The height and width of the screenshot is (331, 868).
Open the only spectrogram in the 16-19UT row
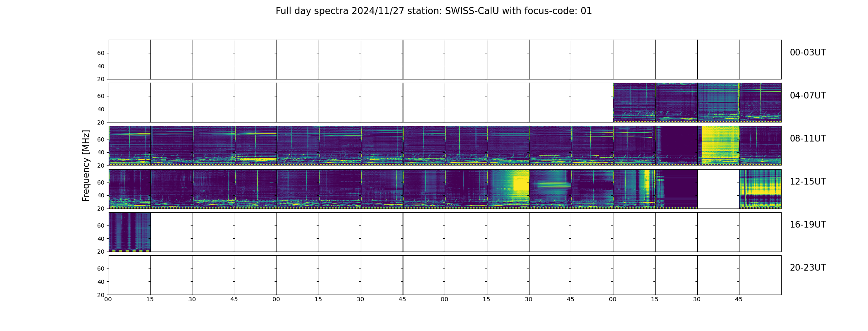pos(130,232)
